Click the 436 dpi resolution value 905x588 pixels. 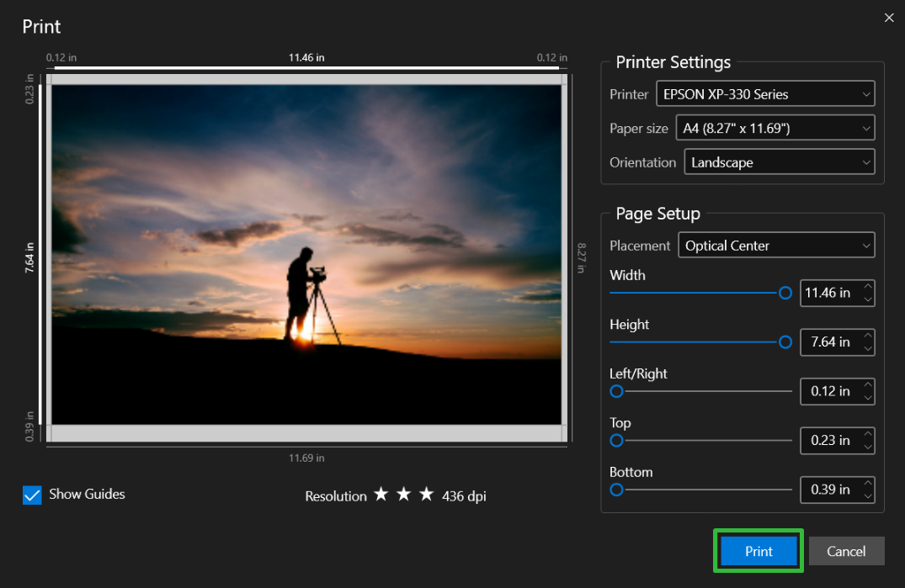464,496
